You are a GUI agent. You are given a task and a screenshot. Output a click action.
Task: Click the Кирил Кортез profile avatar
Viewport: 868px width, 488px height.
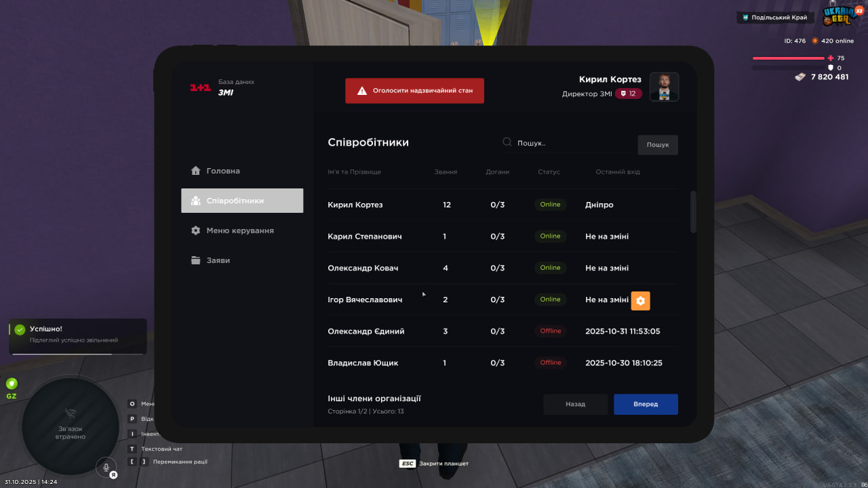coord(664,87)
